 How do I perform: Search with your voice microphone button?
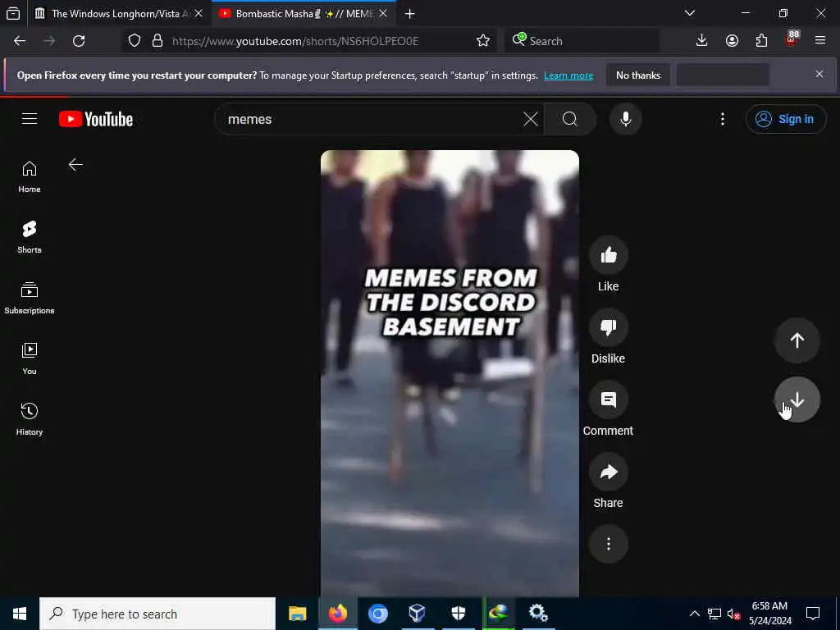(625, 119)
